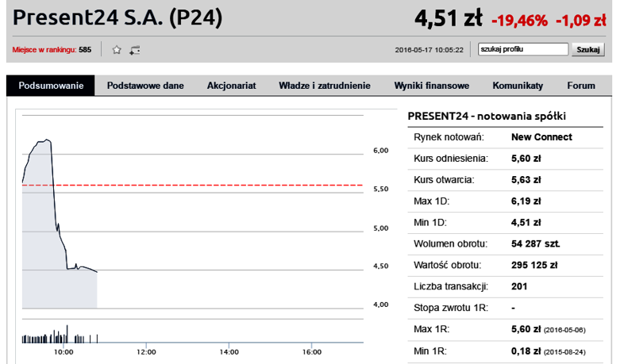Click the Min 1R value 0,18 zł

(x=526, y=351)
